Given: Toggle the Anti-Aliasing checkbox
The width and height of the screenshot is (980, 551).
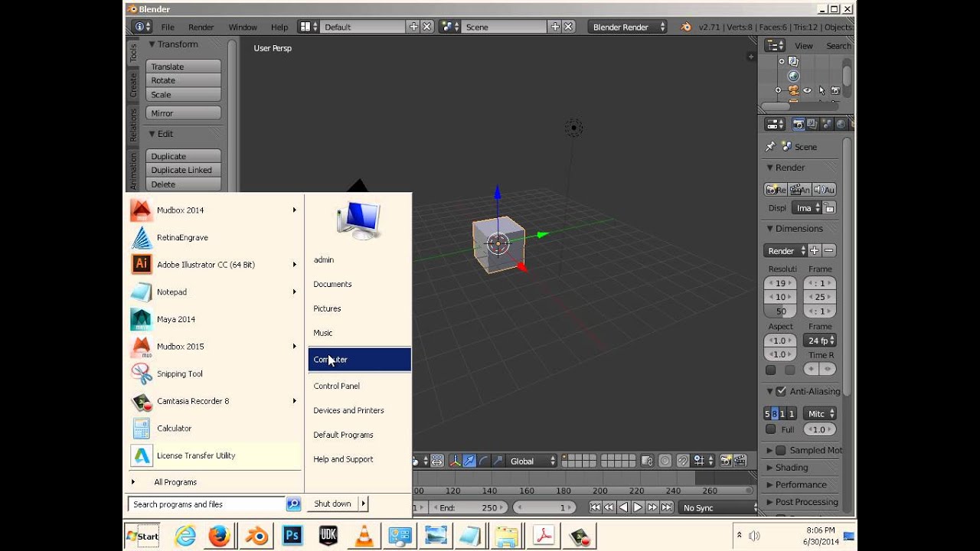Looking at the screenshot, I should 781,391.
